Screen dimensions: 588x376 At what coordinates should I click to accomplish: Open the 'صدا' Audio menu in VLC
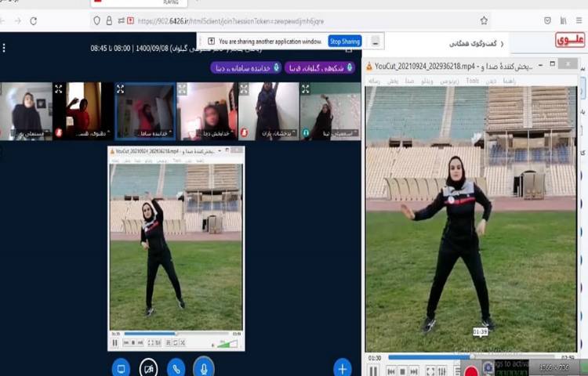(x=409, y=81)
